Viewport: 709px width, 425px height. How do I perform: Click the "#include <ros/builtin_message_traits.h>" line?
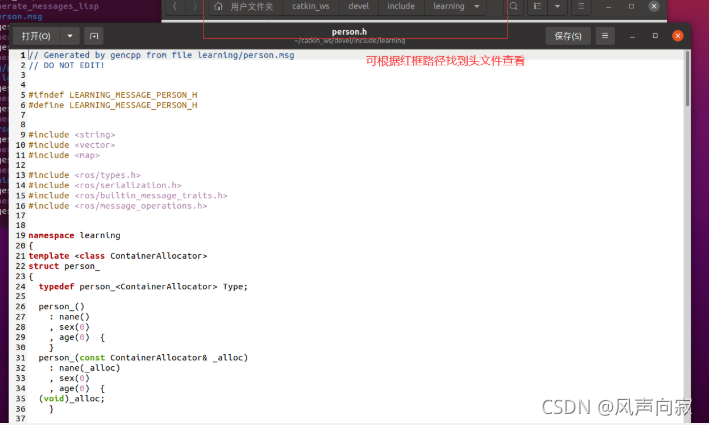pyautogui.click(x=128, y=195)
